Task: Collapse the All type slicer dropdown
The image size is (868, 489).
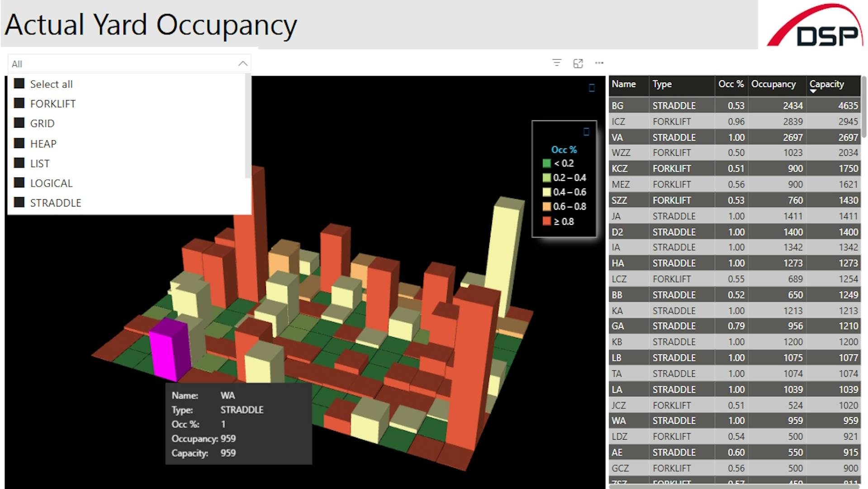Action: click(x=243, y=64)
